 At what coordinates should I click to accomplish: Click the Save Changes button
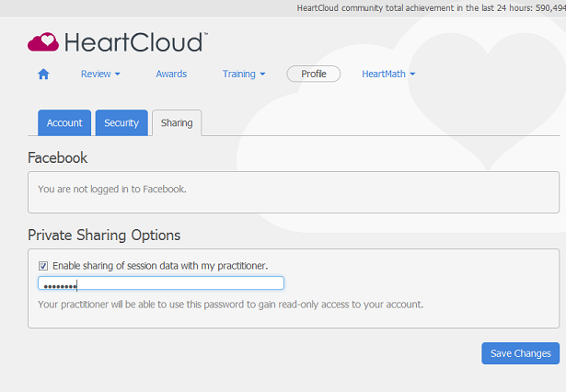[x=521, y=353]
